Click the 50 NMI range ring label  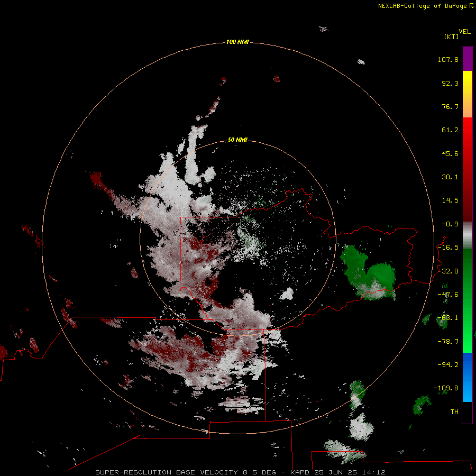tap(237, 140)
